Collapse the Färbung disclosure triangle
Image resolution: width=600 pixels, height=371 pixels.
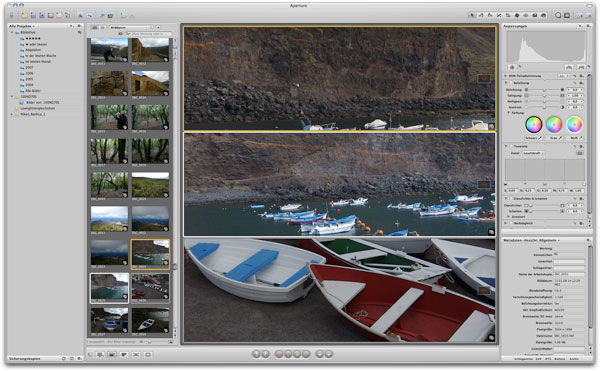click(x=509, y=113)
